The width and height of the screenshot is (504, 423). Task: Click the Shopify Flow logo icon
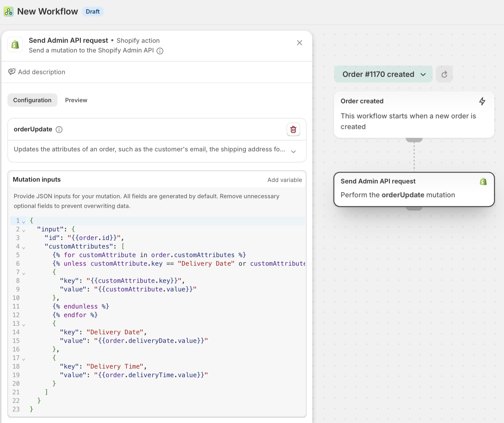[x=9, y=12]
